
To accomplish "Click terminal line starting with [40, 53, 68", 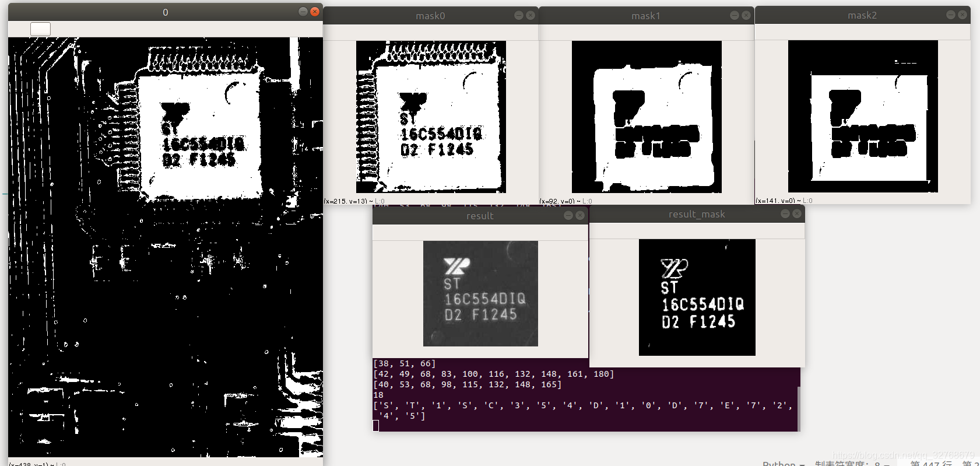I will (x=467, y=384).
